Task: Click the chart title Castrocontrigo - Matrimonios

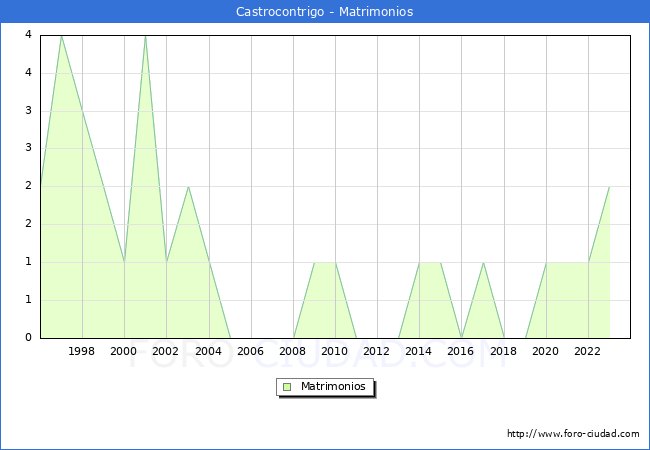Action: point(325,12)
